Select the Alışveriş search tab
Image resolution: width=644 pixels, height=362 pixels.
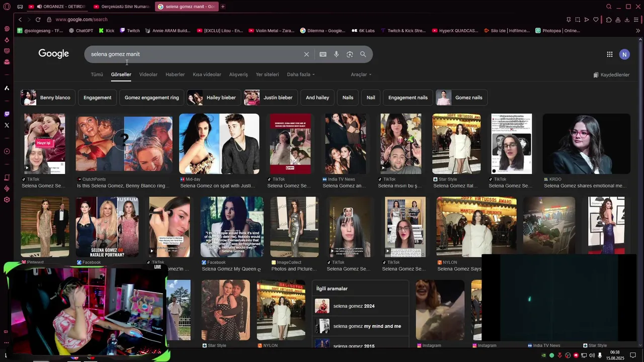click(x=238, y=74)
